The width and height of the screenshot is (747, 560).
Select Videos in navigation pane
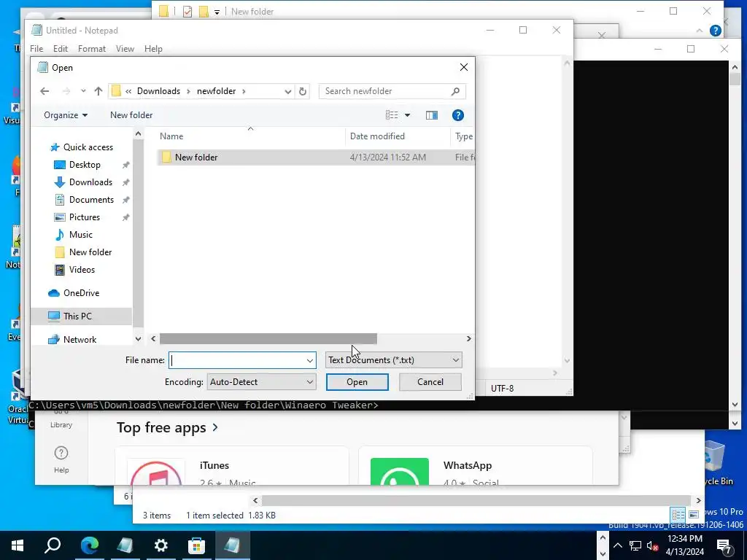tap(82, 270)
